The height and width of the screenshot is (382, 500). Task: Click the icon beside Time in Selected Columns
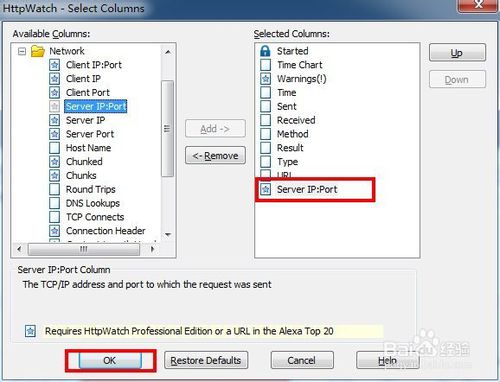265,92
